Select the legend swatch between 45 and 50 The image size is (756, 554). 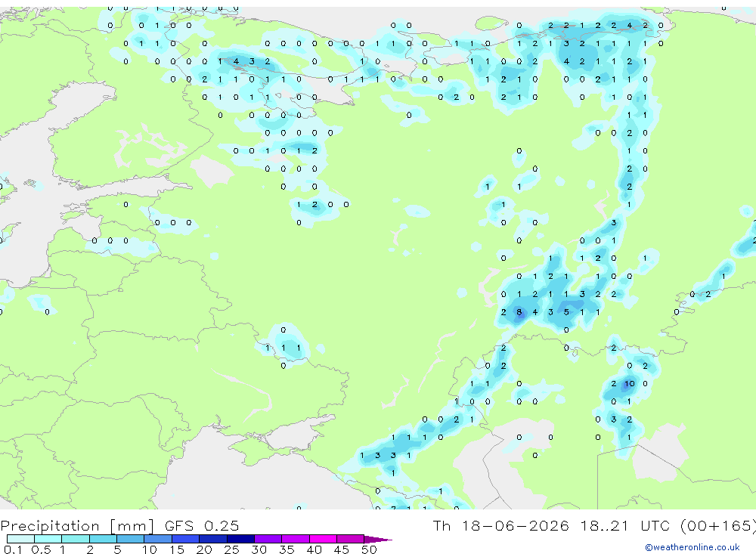(351, 539)
